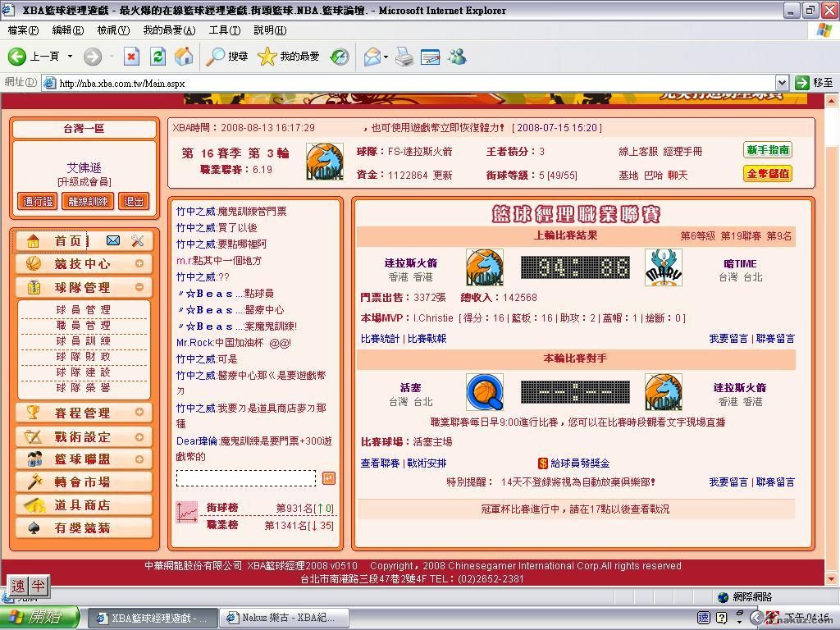Open the IE History toolbar icon
The width and height of the screenshot is (840, 630).
(340, 56)
